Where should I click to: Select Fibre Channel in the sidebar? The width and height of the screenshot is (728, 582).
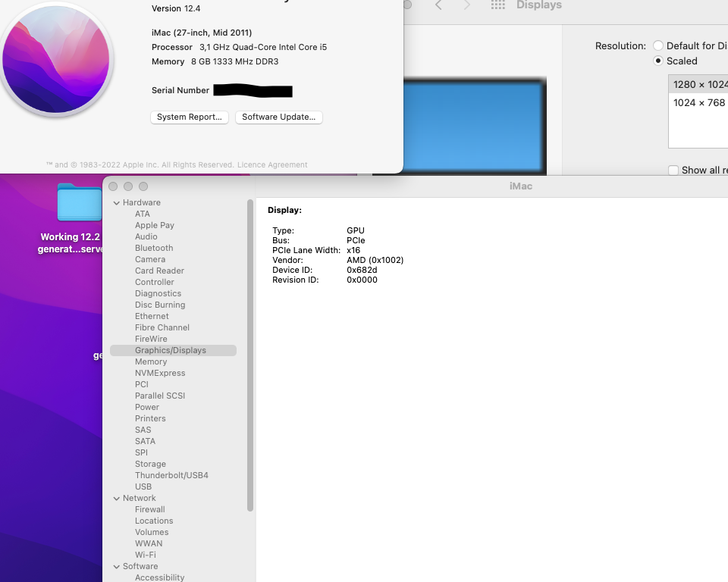coord(162,327)
